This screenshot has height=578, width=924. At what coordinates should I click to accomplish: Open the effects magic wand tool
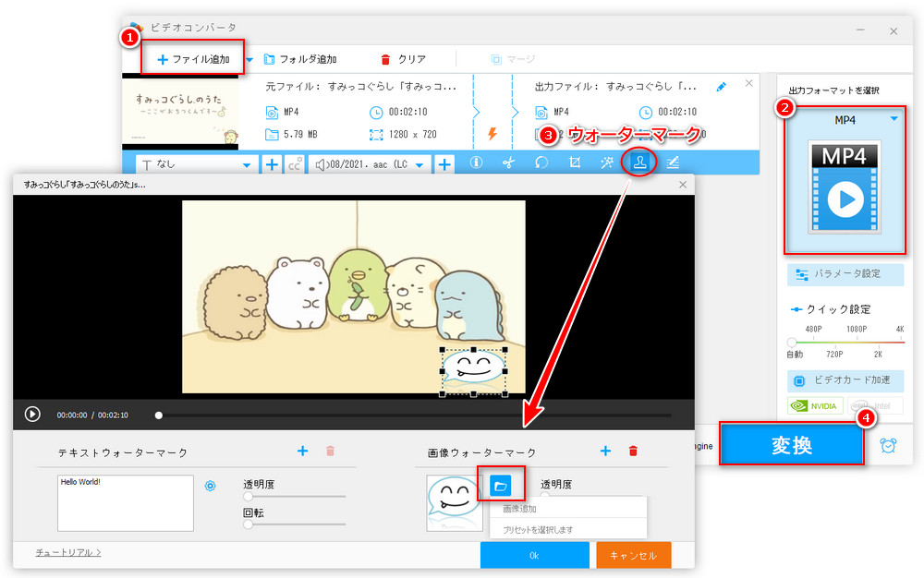(606, 163)
